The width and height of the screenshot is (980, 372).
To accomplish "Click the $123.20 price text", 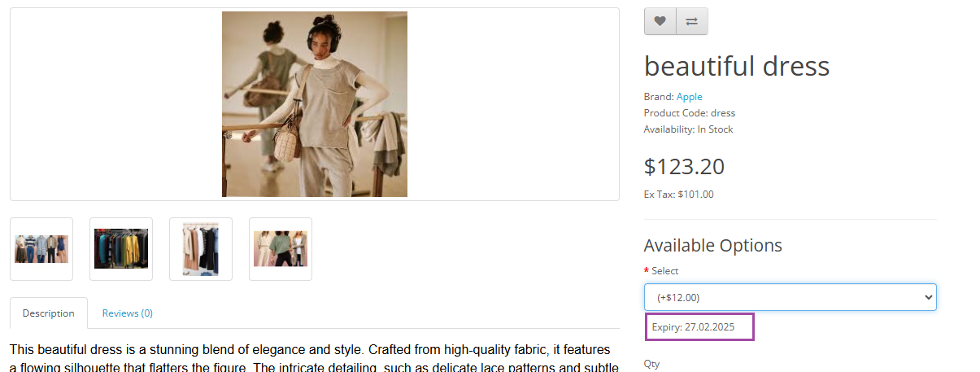I will pos(683,167).
